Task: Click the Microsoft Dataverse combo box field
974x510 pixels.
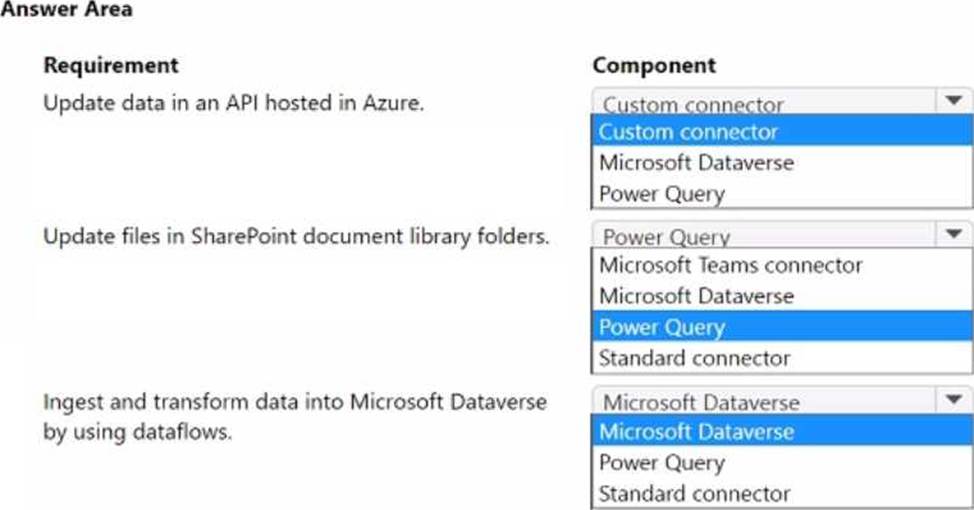Action: pyautogui.click(x=764, y=401)
